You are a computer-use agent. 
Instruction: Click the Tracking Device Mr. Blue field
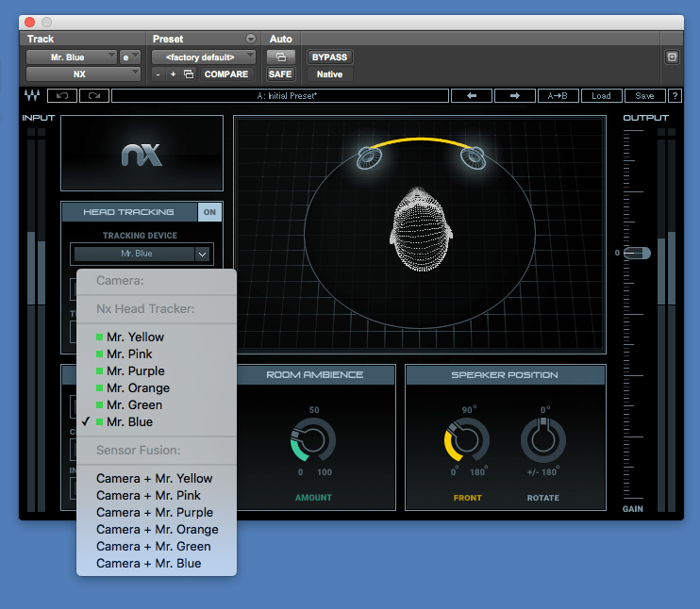click(134, 254)
